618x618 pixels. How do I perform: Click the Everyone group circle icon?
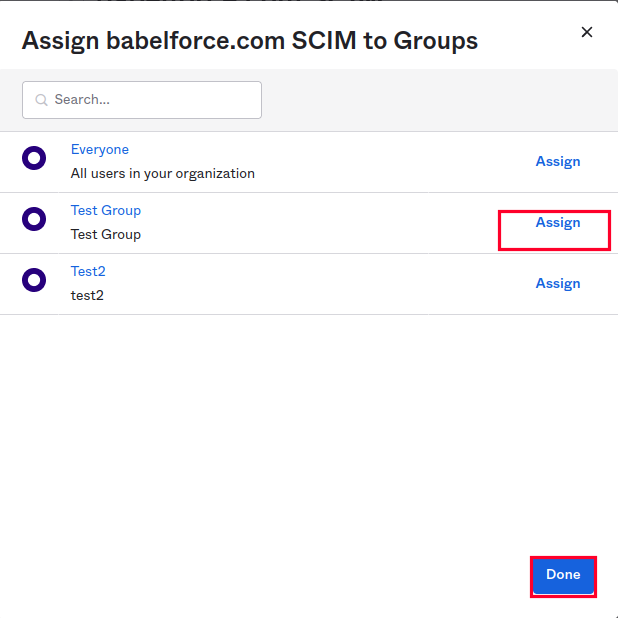pos(34,158)
